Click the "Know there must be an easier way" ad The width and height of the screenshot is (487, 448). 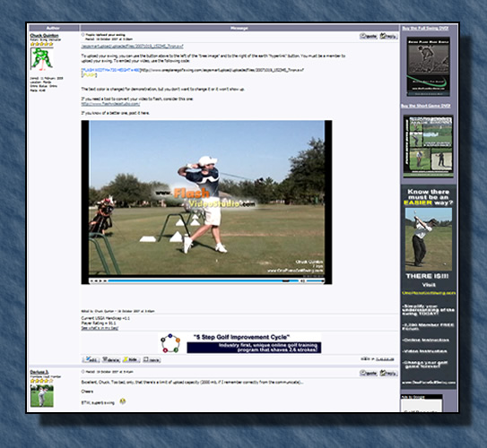(x=429, y=286)
